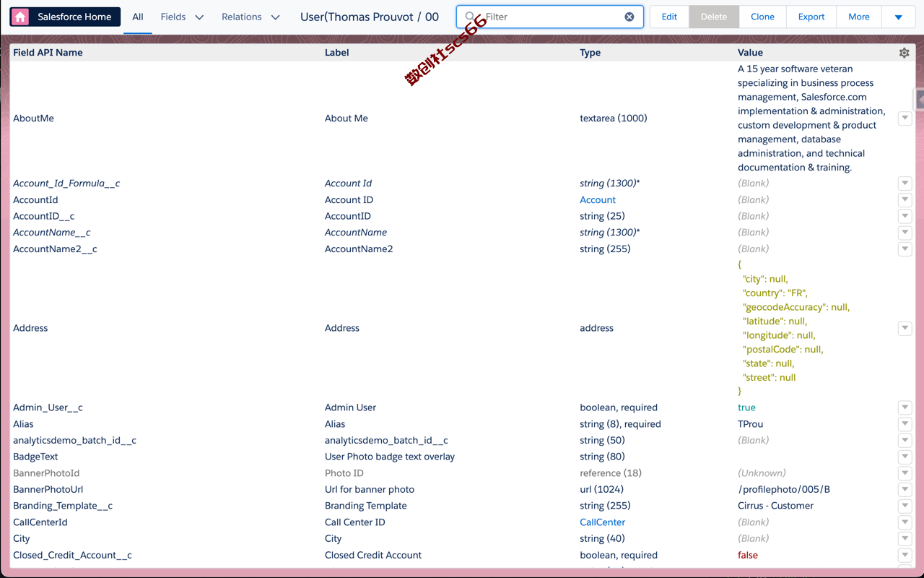This screenshot has height=578, width=924.
Task: Click the Address JSON value cell
Action: [x=793, y=328]
